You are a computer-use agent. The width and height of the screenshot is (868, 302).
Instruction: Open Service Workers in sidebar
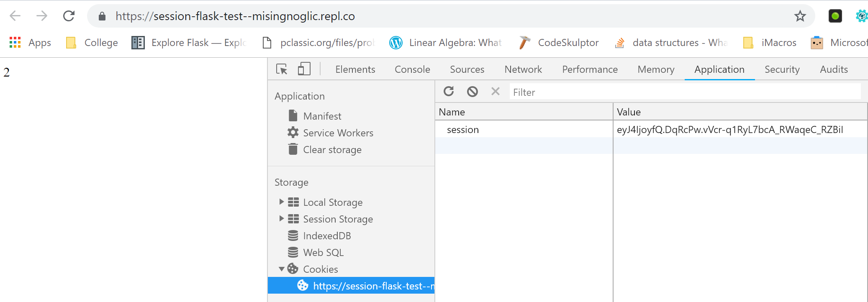click(338, 133)
